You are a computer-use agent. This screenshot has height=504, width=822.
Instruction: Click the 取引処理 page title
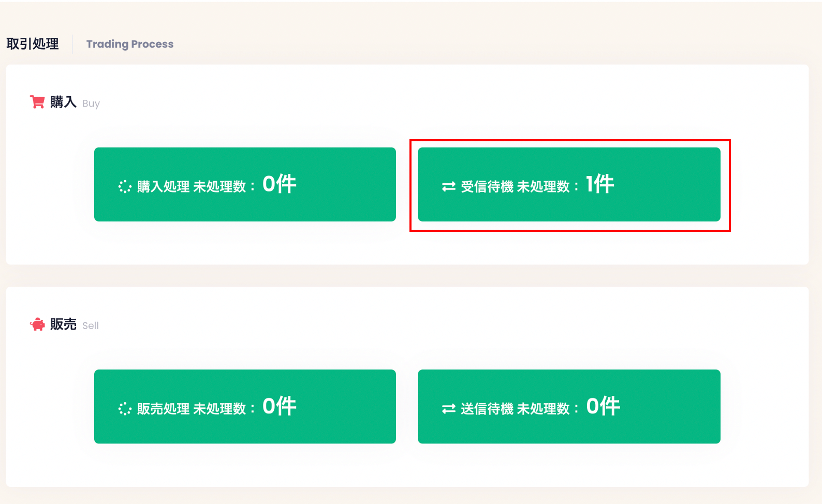click(33, 44)
